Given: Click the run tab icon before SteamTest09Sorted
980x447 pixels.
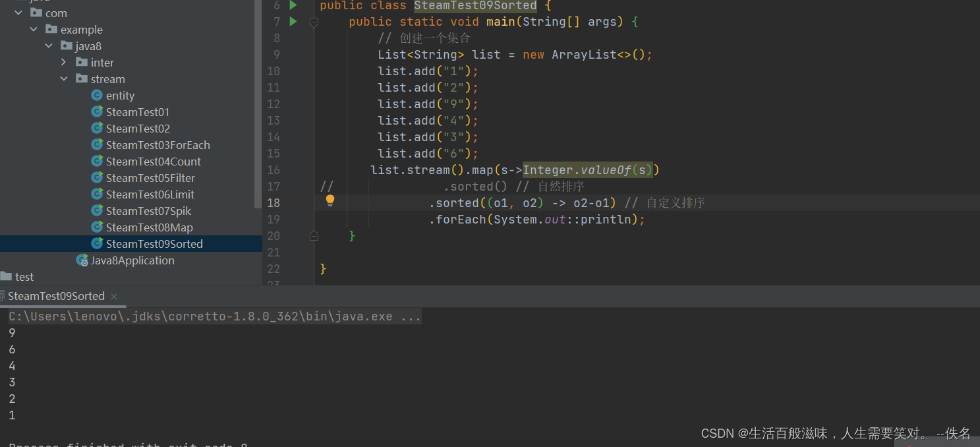Looking at the screenshot, I should tap(3, 295).
